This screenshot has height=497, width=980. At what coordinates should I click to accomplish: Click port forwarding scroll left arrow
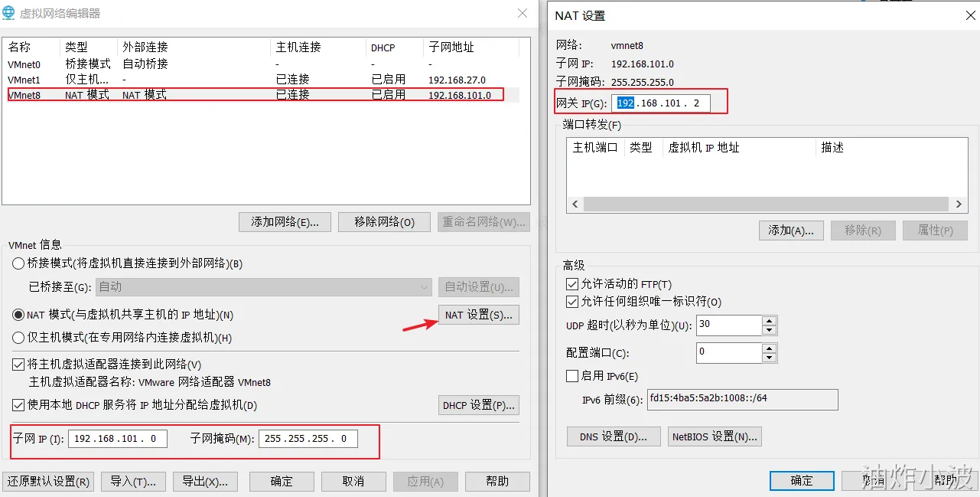point(576,204)
